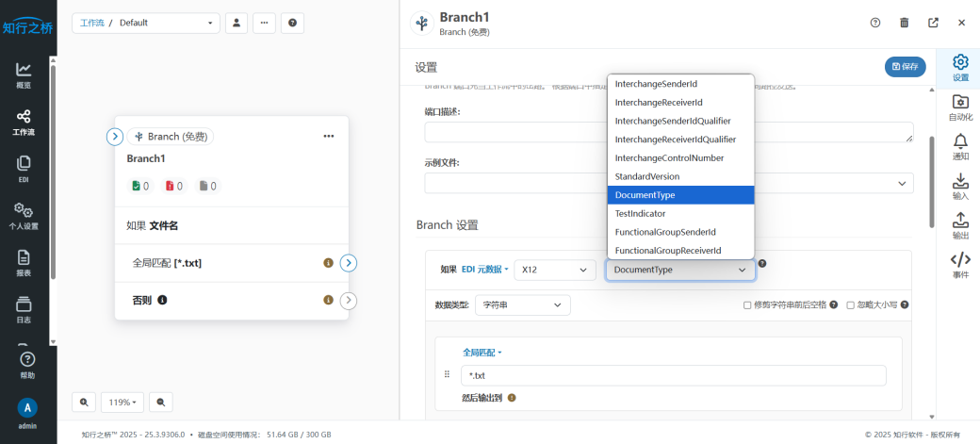
Task: Open the EDI sidebar section
Action: pos(24,170)
